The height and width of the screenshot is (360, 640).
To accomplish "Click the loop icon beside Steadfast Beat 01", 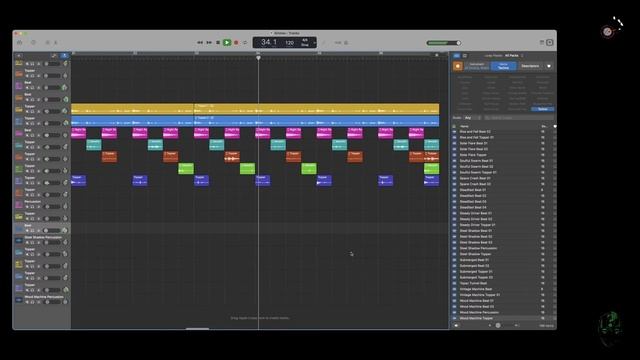I will pyautogui.click(x=454, y=190).
